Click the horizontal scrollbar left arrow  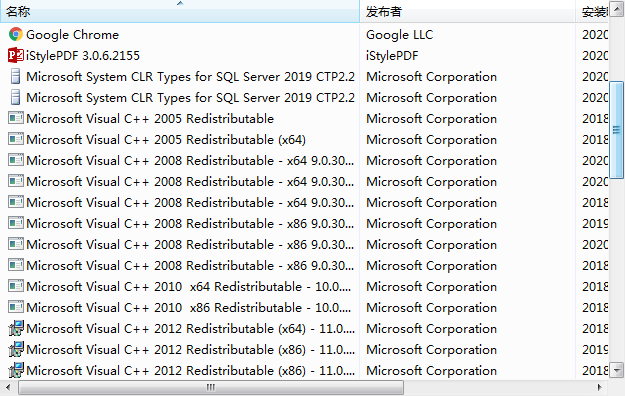coord(8,387)
